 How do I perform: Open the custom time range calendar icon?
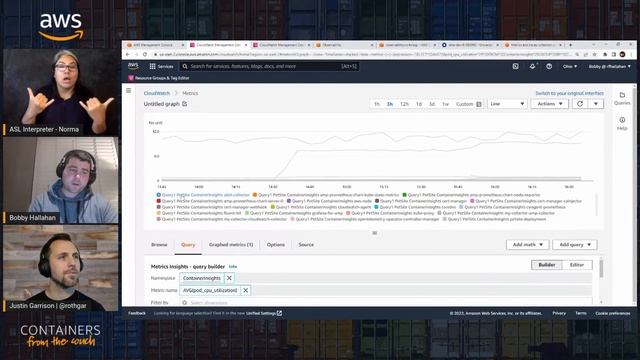pyautogui.click(x=479, y=104)
